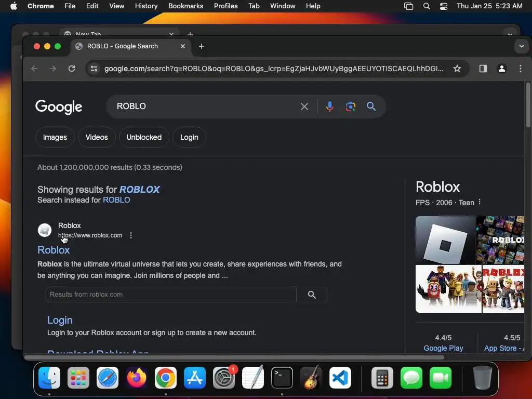This screenshot has height=399, width=532.
Task: Open GarageBand from the Dock
Action: (x=311, y=378)
